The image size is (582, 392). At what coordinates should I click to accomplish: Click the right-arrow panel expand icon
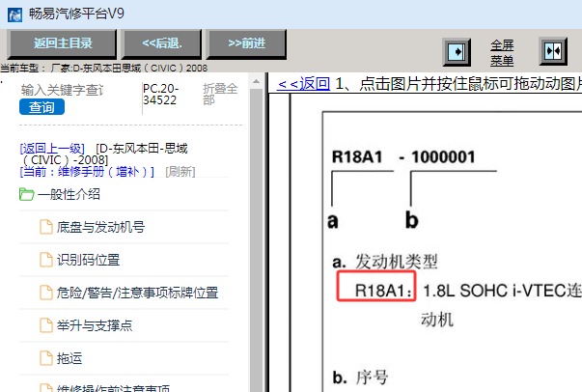[x=457, y=51]
